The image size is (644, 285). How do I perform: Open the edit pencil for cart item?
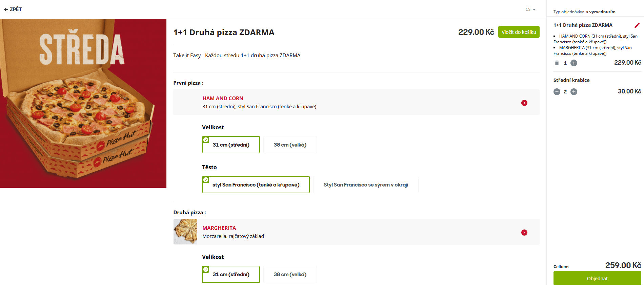coord(638,25)
